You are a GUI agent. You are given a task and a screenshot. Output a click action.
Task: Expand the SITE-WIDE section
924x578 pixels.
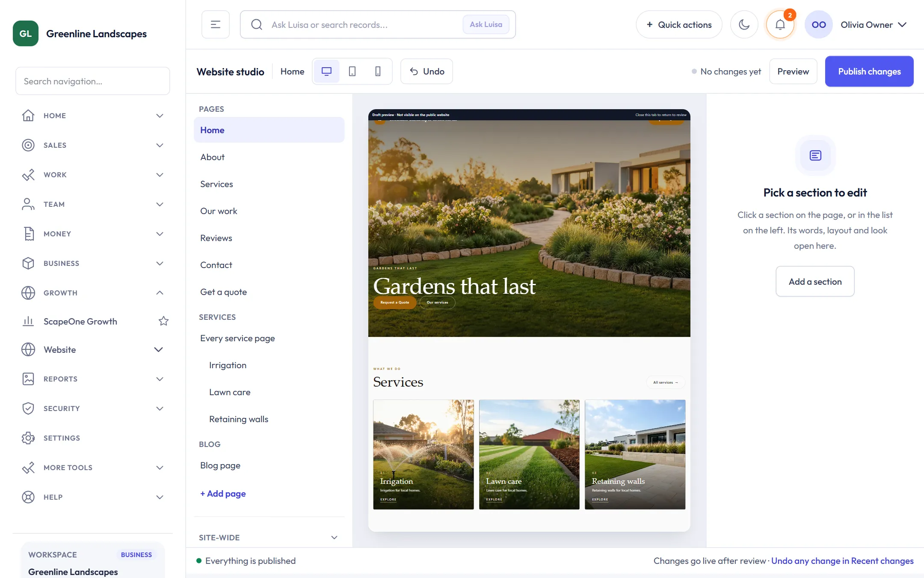(x=269, y=537)
